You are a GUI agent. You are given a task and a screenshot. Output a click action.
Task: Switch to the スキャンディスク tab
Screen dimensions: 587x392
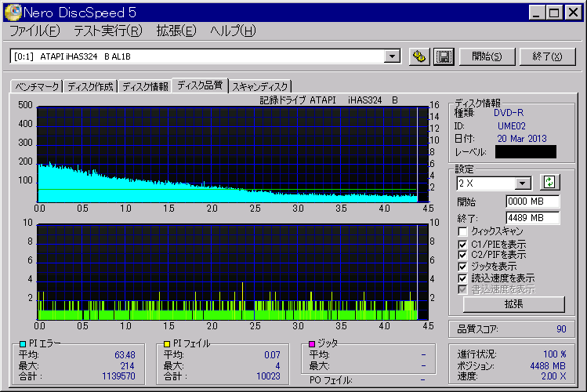pos(260,86)
